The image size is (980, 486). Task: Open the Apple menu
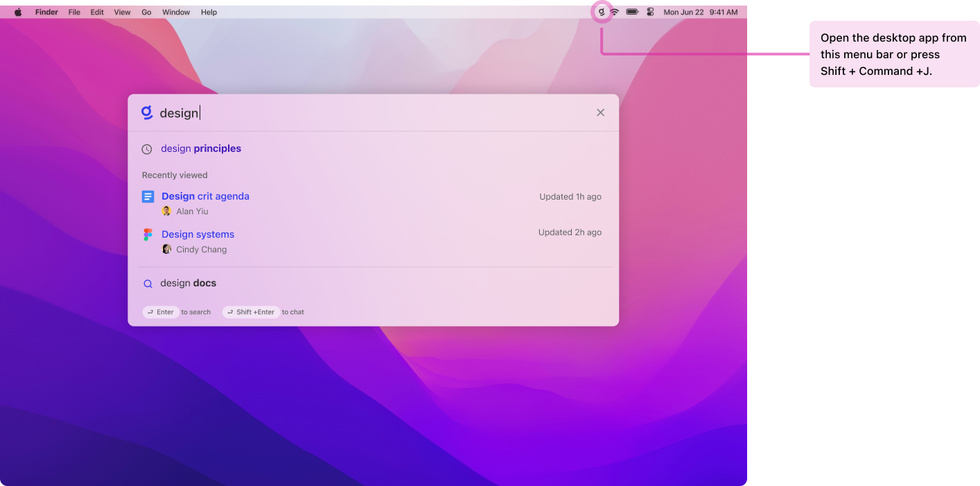tap(17, 12)
